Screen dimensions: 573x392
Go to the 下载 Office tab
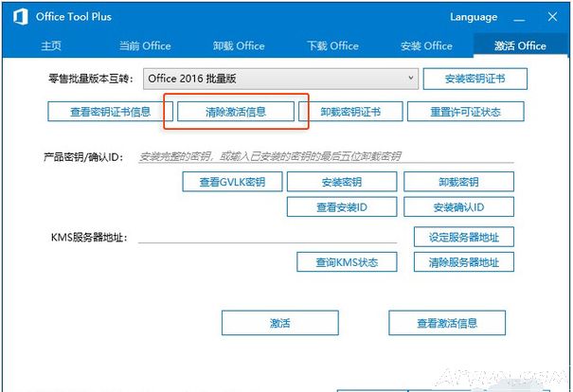coord(332,45)
